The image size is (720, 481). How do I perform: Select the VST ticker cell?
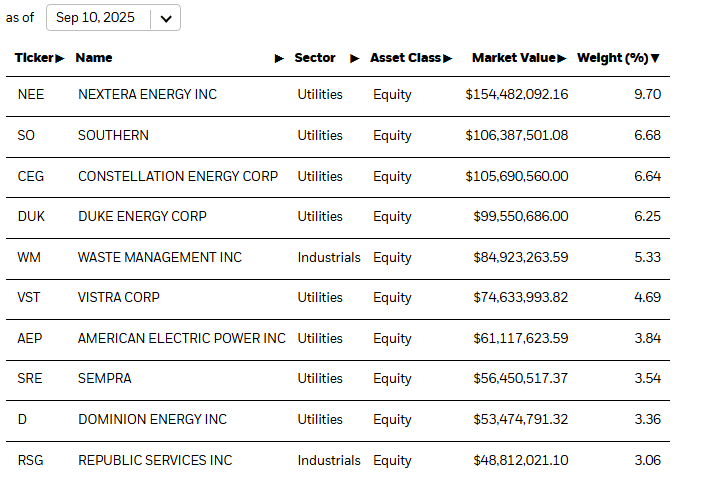pyautogui.click(x=31, y=297)
